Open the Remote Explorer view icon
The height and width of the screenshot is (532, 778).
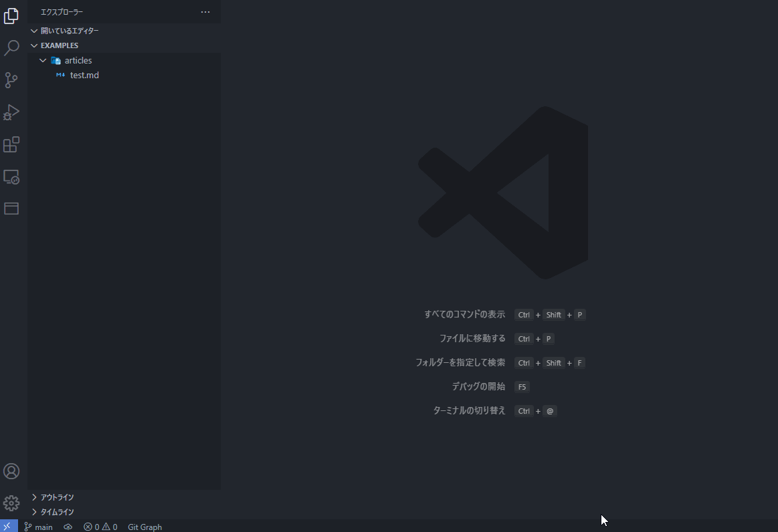[11, 177]
